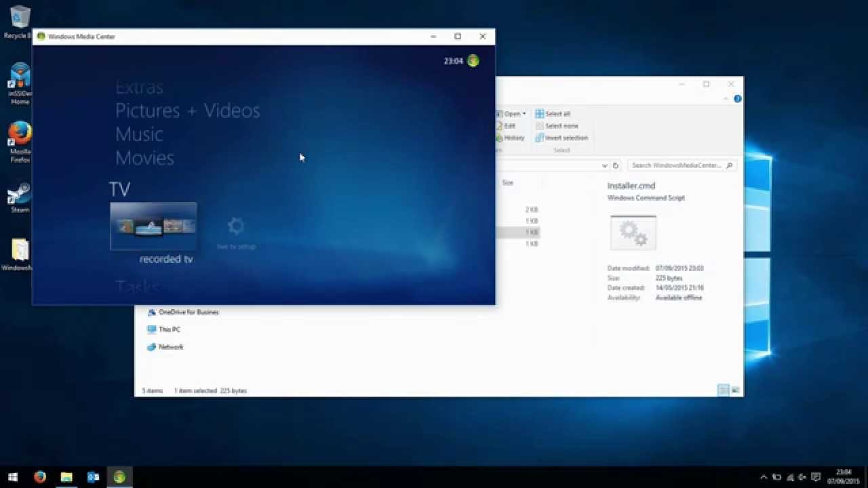
Task: Click the green Media Center logo beside clock
Action: coord(473,61)
